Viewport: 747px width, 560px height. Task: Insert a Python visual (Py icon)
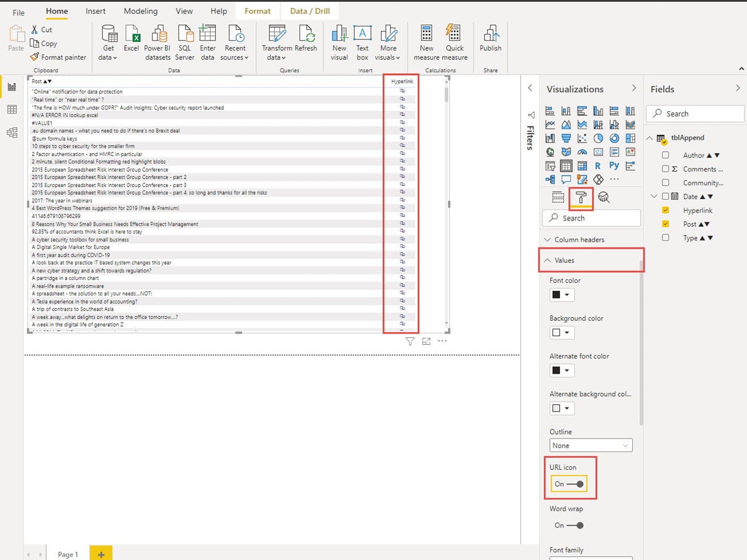pyautogui.click(x=614, y=166)
